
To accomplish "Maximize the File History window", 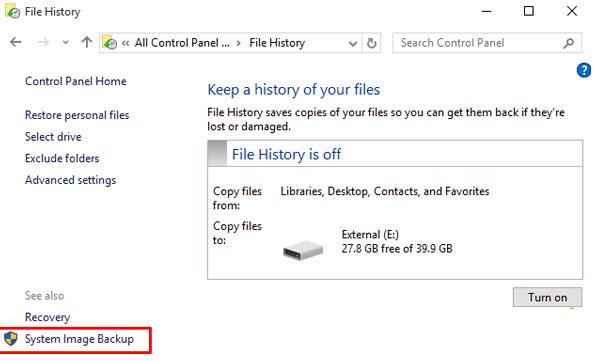I will [529, 11].
